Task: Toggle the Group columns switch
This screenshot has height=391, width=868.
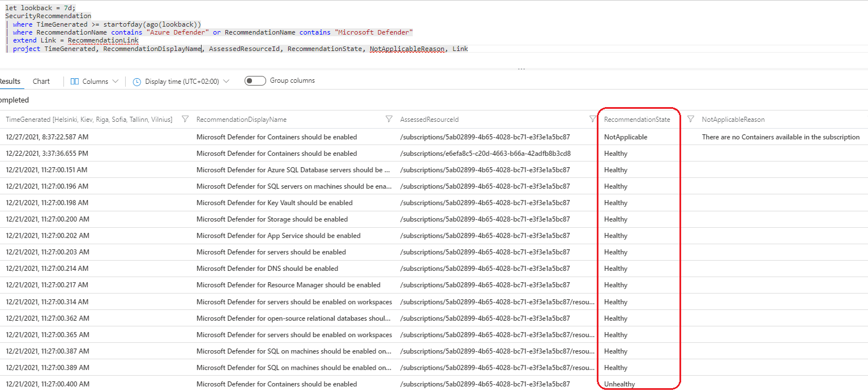Action: coord(255,81)
